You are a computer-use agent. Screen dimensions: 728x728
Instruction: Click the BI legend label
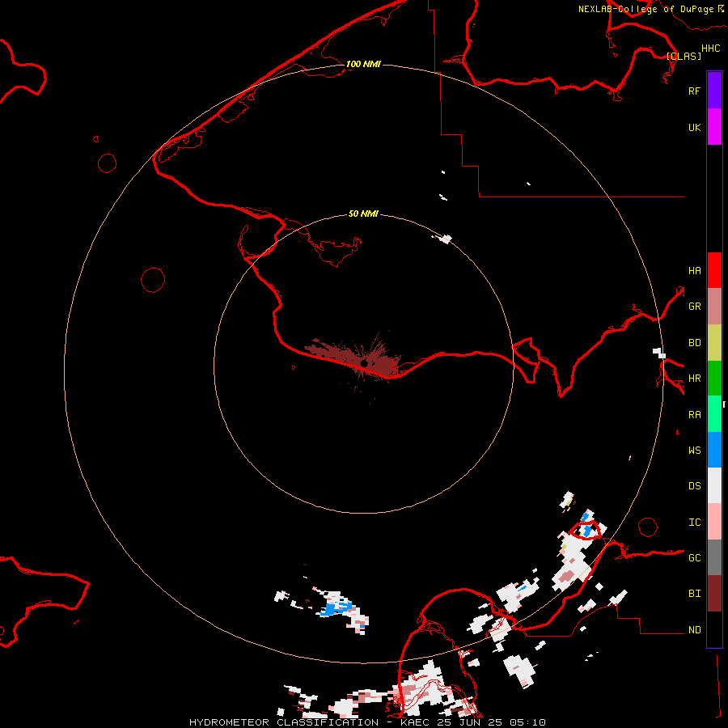click(694, 594)
